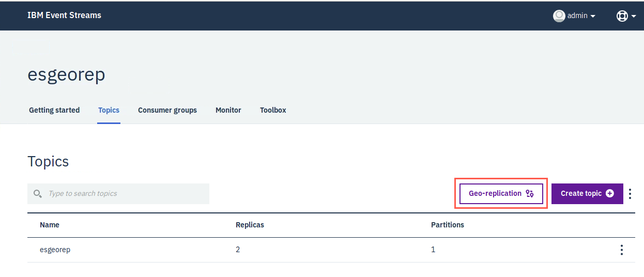Viewport: 644px width, 277px height.
Task: Open the Topics toolbar overflow menu
Action: pyautogui.click(x=630, y=194)
